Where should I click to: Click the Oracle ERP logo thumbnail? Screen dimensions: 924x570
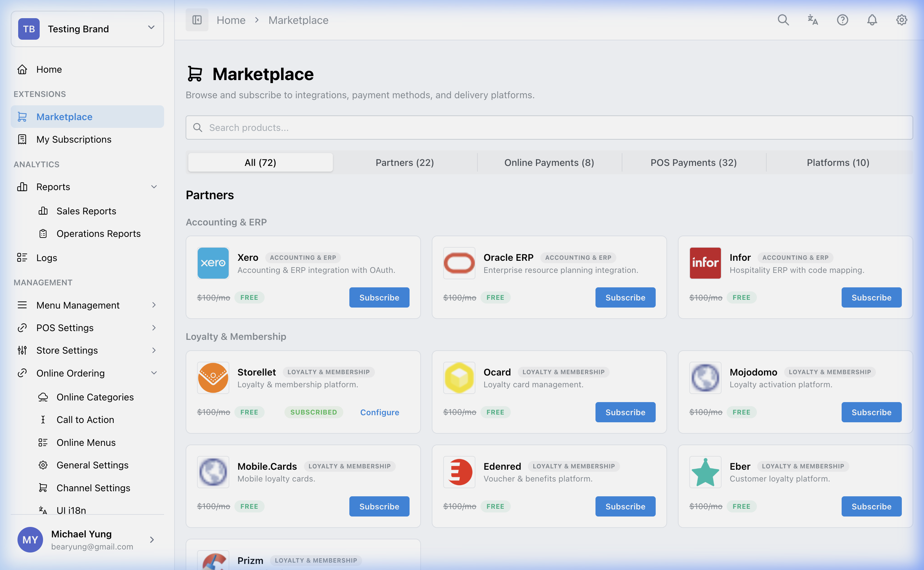459,263
